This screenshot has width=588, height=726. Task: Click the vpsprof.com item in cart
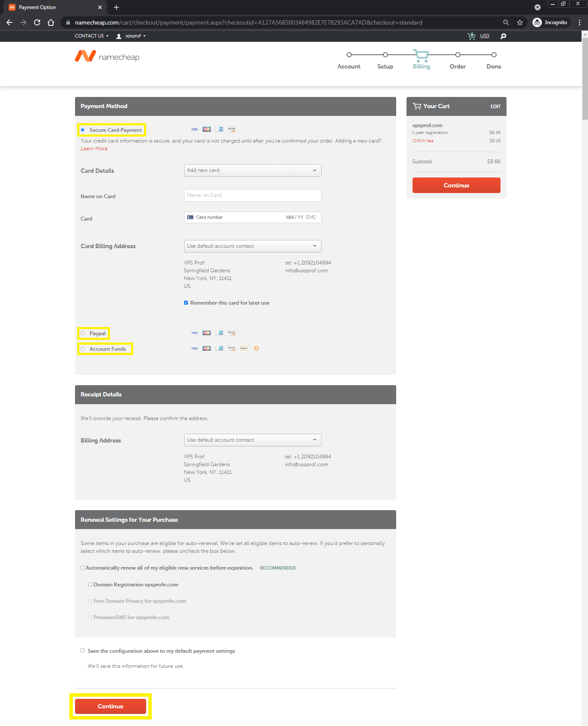(x=427, y=125)
